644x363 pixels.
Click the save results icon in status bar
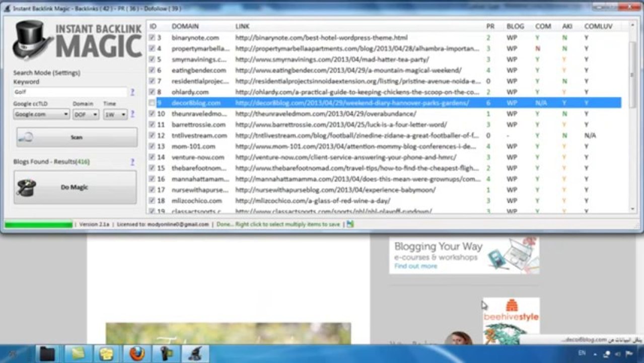pyautogui.click(x=350, y=224)
